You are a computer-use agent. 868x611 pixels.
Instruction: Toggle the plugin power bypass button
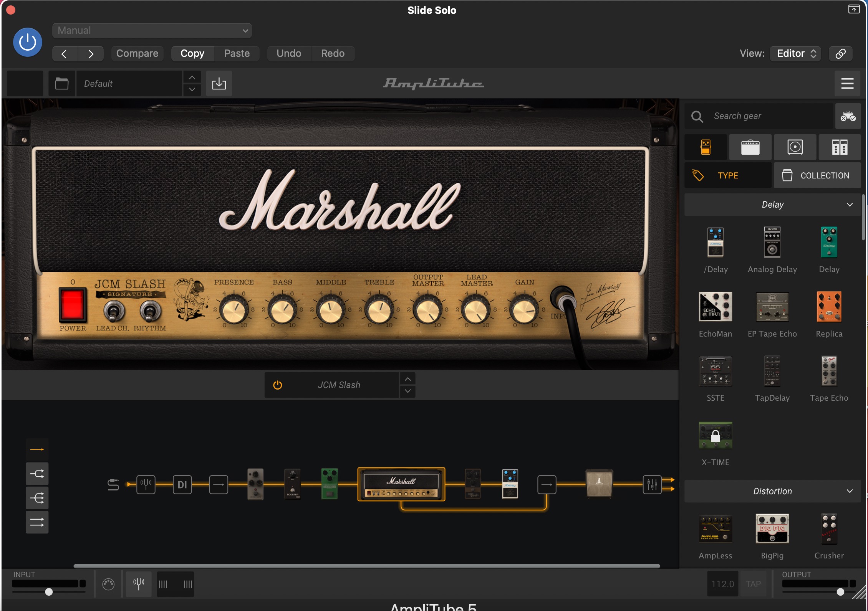[x=28, y=42]
